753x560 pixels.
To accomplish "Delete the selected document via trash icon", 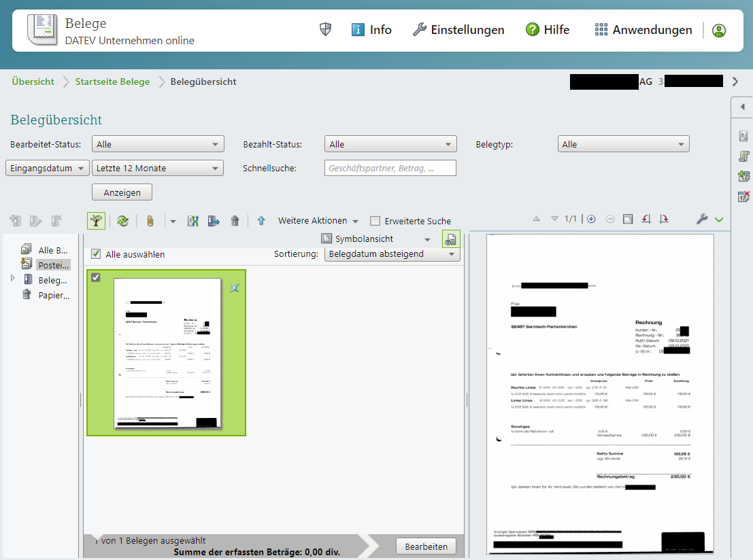I will (x=235, y=220).
